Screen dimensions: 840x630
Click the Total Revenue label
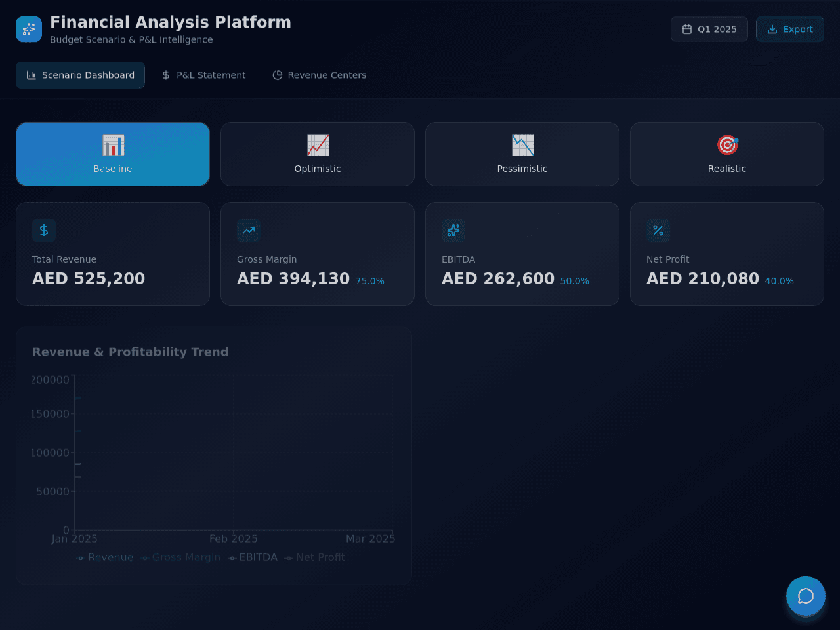coord(64,259)
